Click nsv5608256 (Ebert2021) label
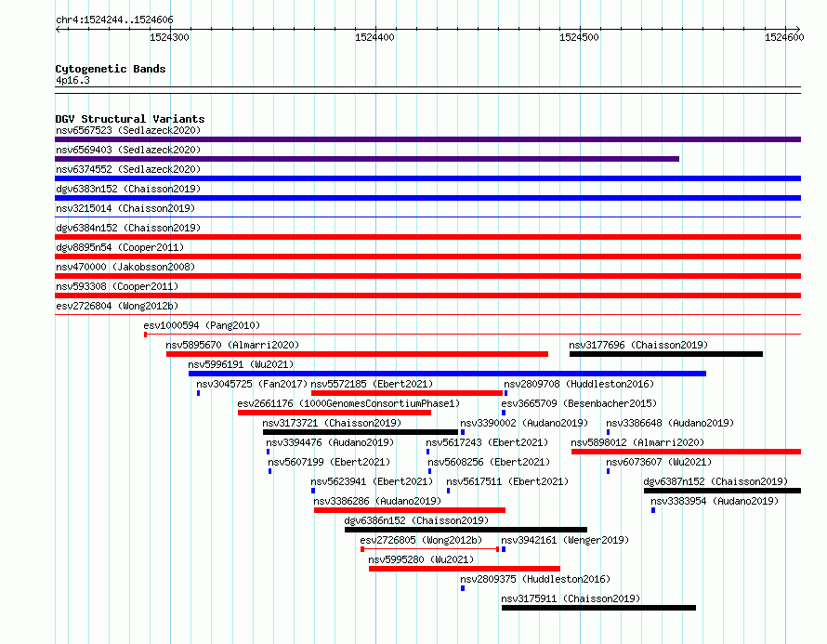Image resolution: width=827 pixels, height=644 pixels. (489, 462)
